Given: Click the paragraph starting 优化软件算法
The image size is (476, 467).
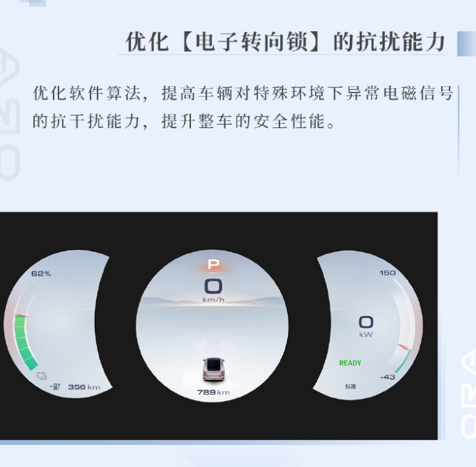Looking at the screenshot, I should [243, 107].
